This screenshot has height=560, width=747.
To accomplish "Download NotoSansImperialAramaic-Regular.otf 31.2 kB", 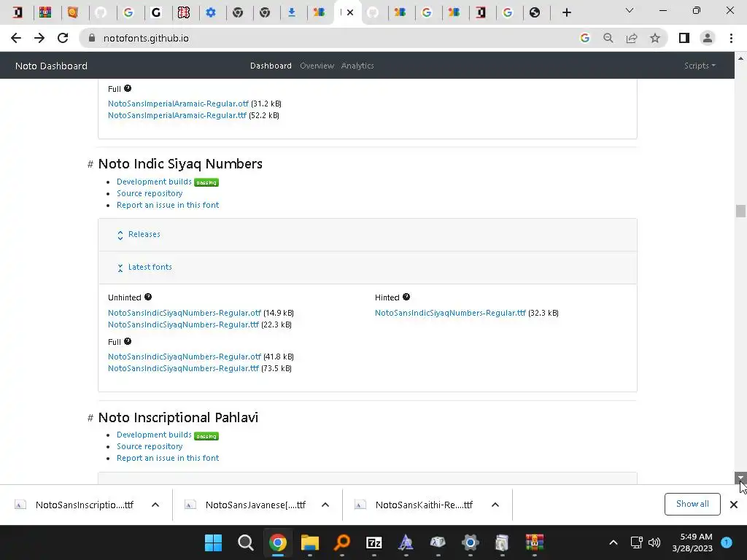I will click(x=178, y=104).
